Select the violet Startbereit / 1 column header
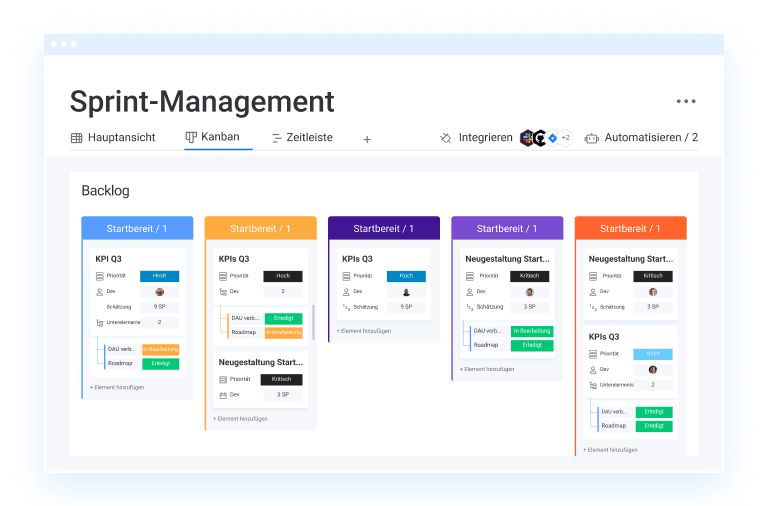Viewport: 766px width, 506px height. (x=507, y=228)
